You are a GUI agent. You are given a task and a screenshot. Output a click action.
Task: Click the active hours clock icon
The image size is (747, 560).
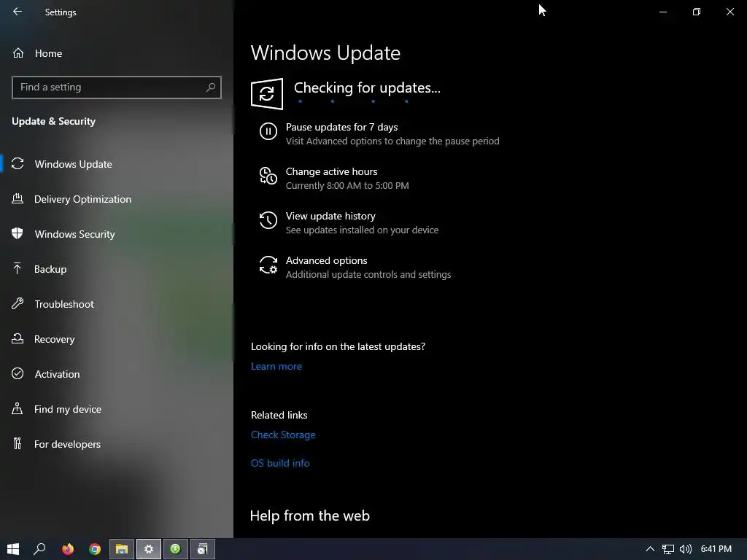268,176
